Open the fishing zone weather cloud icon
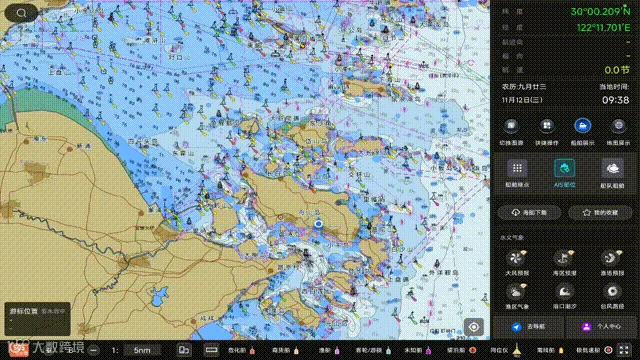640x360 pixels. pos(517,291)
